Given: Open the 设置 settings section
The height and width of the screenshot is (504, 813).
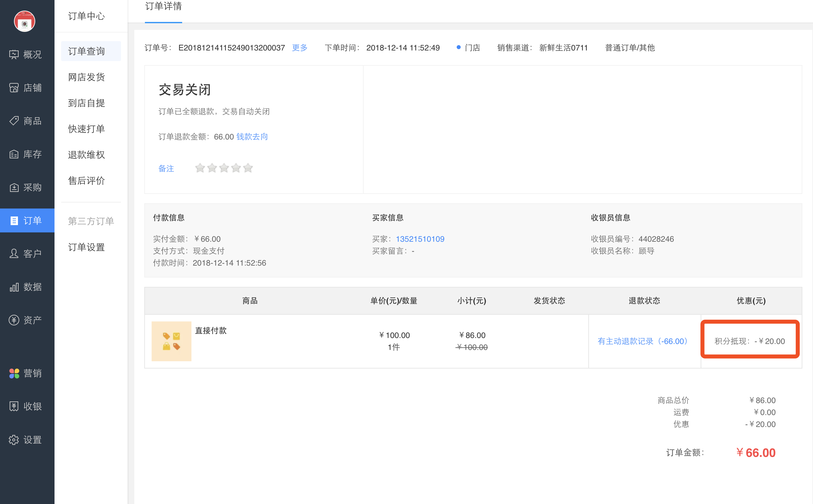Looking at the screenshot, I should coord(27,440).
